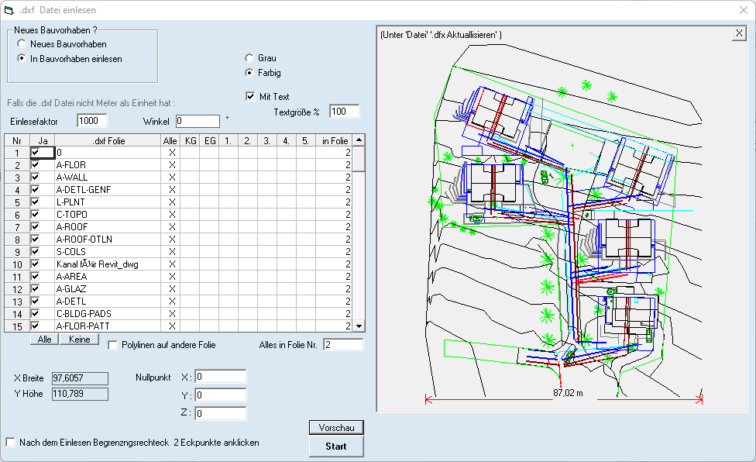Select In Bauvorhaben einlesen option
The image size is (756, 462).
point(21,58)
